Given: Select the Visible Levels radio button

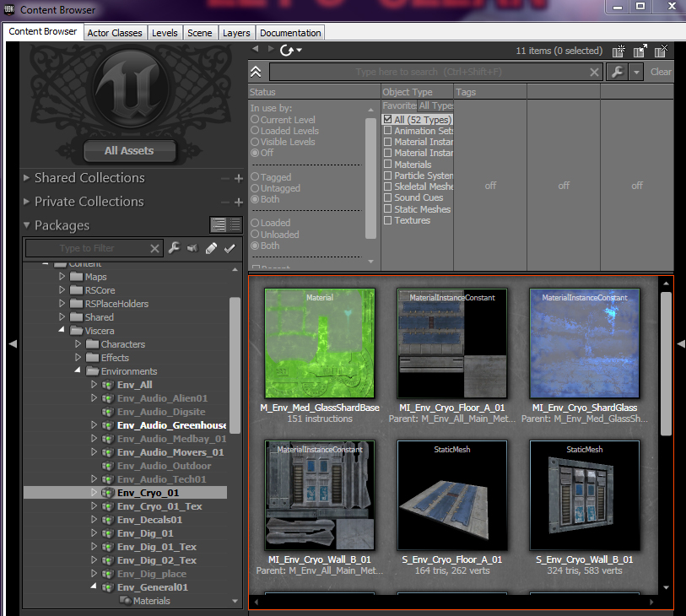Looking at the screenshot, I should point(255,141).
